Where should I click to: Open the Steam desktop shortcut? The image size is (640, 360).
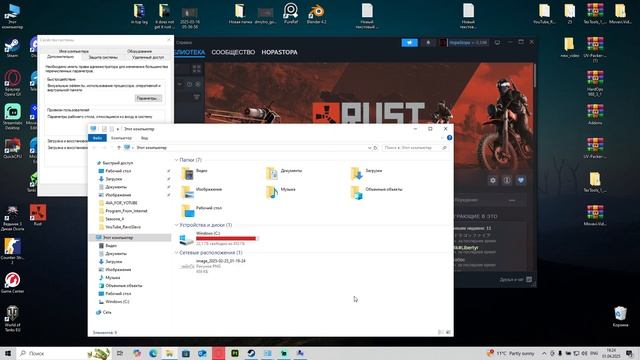pyautogui.click(x=12, y=48)
